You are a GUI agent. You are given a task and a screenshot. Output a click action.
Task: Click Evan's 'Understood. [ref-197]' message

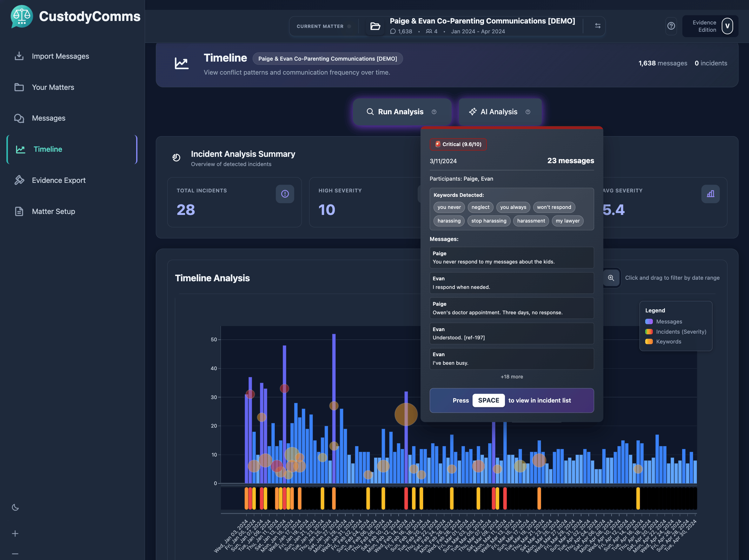[512, 333]
